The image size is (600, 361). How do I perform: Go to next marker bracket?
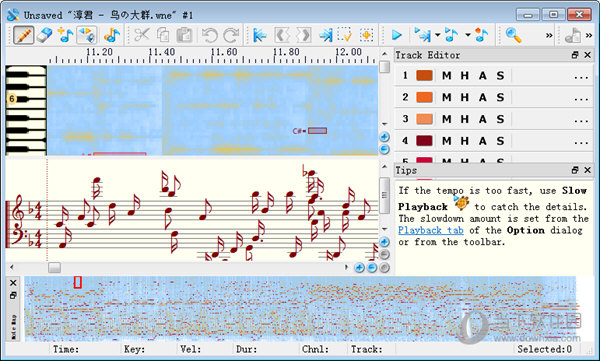tap(303, 35)
